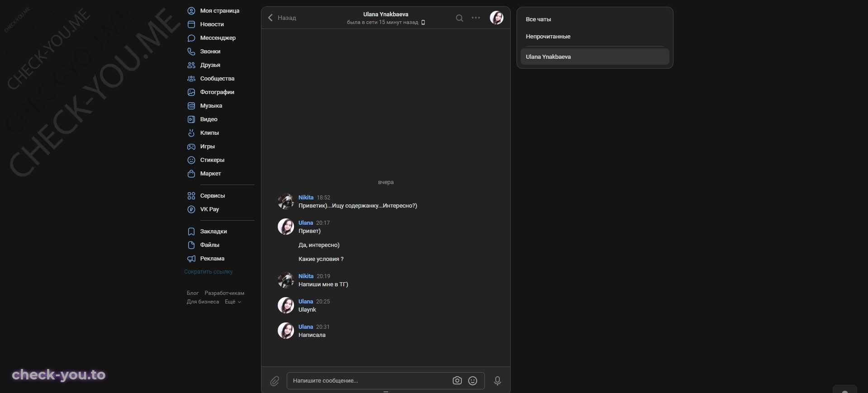Viewport: 868px width, 393px height.
Task: Open the Видео video icon
Action: 191,119
